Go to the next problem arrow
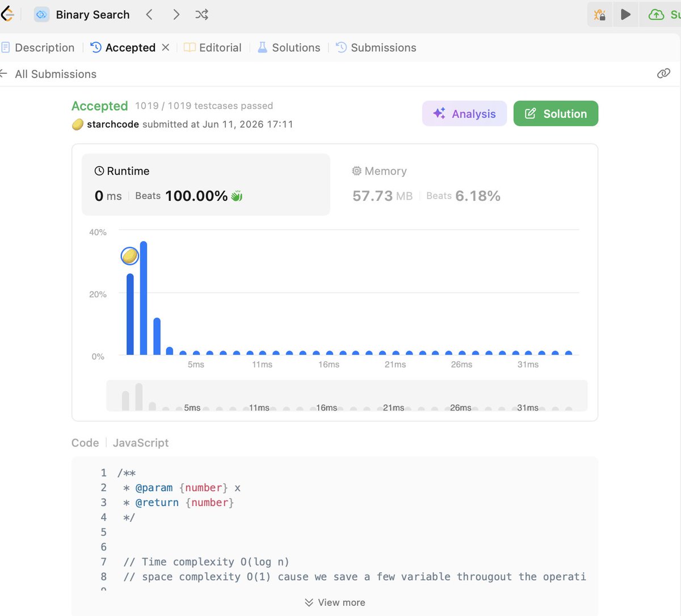 click(176, 15)
